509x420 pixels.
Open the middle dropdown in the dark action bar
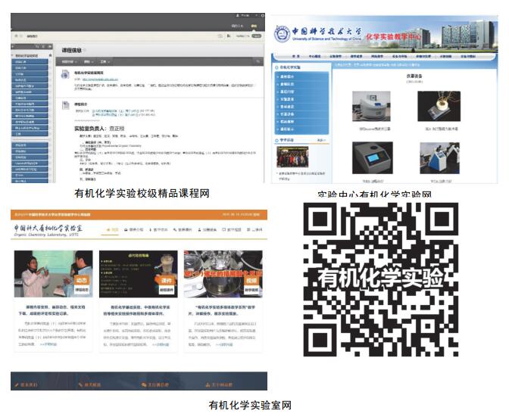[x=89, y=61]
